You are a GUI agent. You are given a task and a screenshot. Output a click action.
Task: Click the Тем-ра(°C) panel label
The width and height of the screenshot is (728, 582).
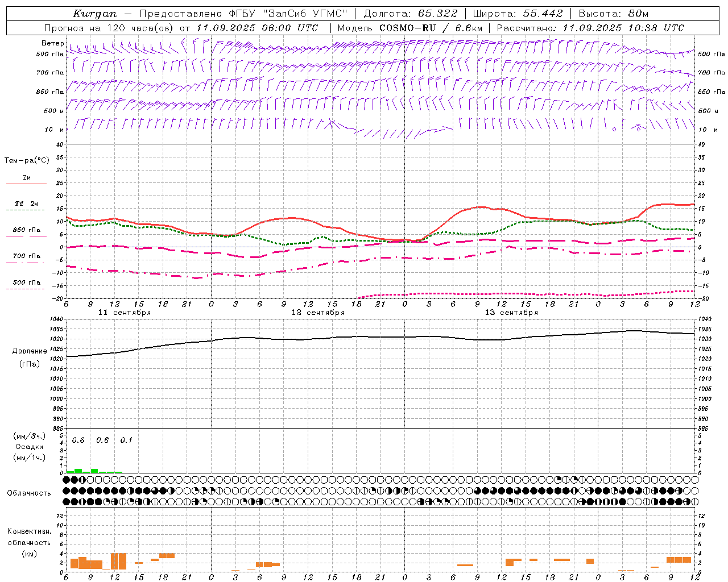pos(27,161)
